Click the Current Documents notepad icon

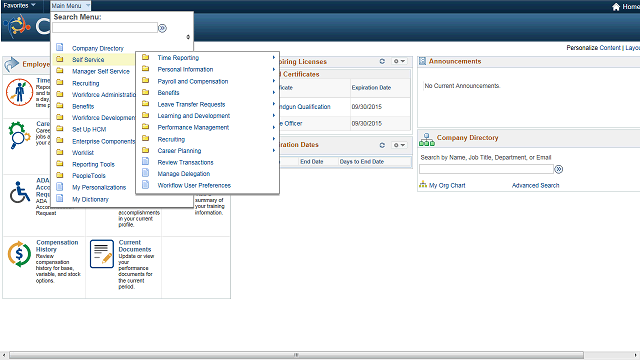[x=102, y=254]
